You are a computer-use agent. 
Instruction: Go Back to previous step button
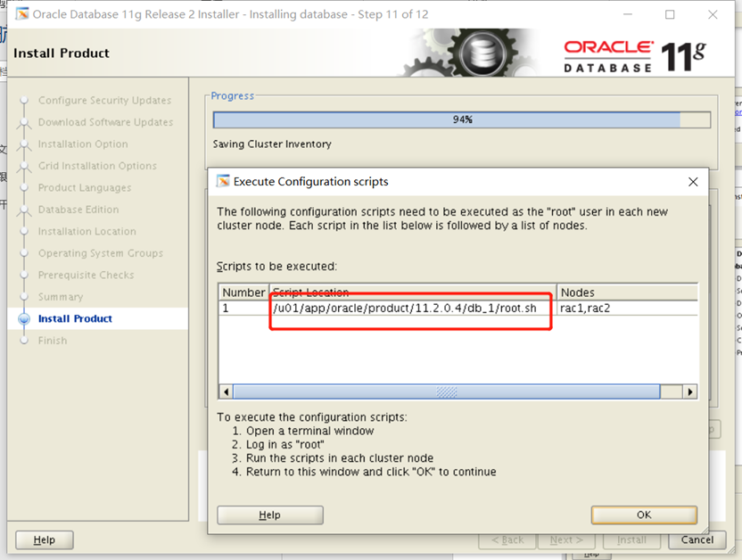[507, 539]
